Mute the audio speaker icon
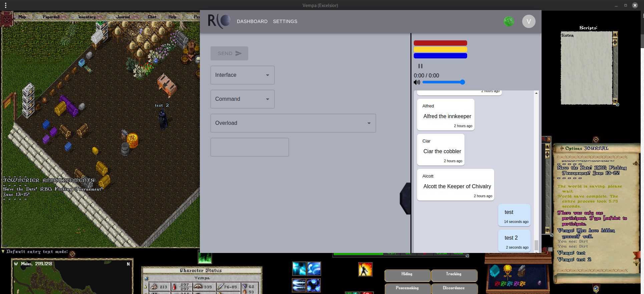Viewport: 644px width, 294px height. [417, 82]
